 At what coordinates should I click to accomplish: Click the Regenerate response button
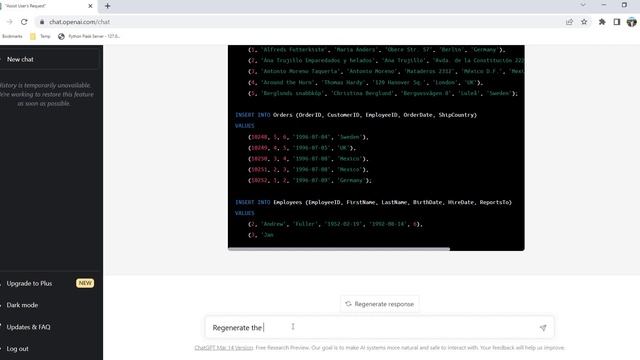380,304
